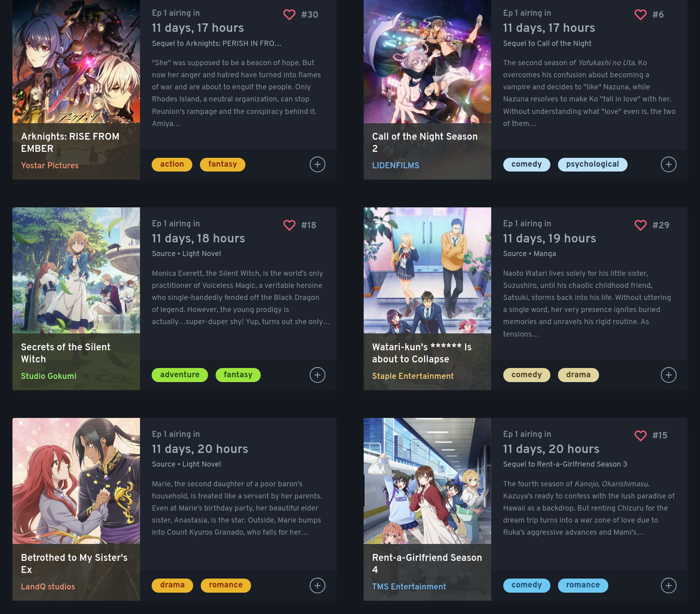
Task: Click the heart icon next to #30
Action: click(x=289, y=14)
